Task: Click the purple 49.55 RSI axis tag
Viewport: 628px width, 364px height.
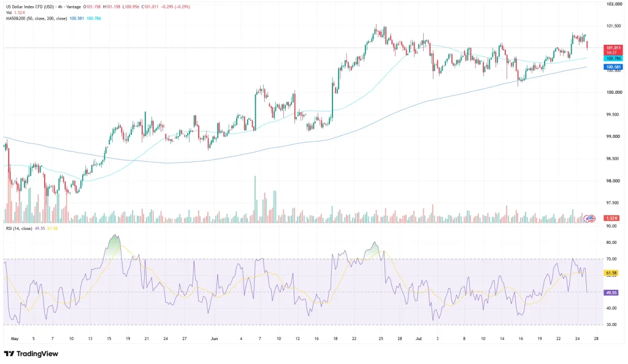Action: 611,293
